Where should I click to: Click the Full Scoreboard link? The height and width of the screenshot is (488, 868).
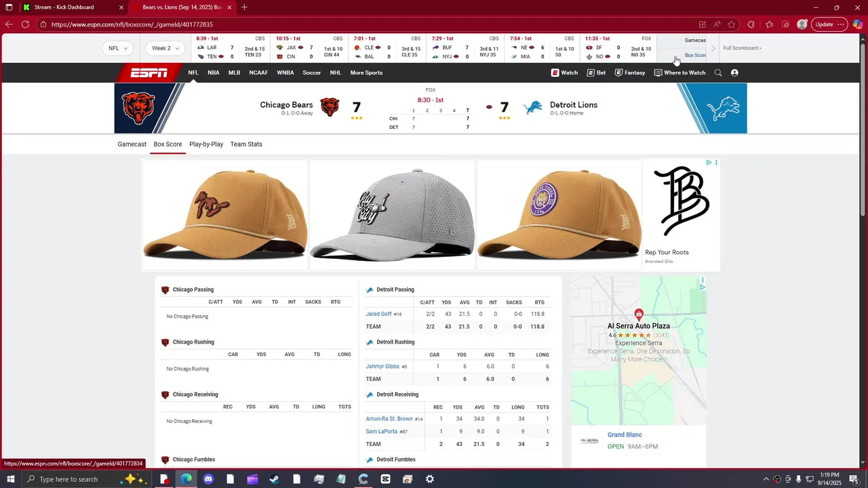tap(742, 48)
